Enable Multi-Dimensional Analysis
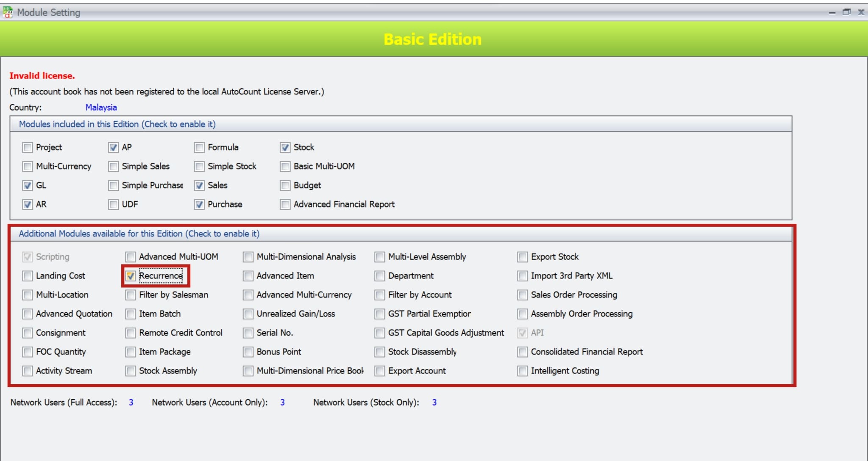868x461 pixels. pos(248,257)
